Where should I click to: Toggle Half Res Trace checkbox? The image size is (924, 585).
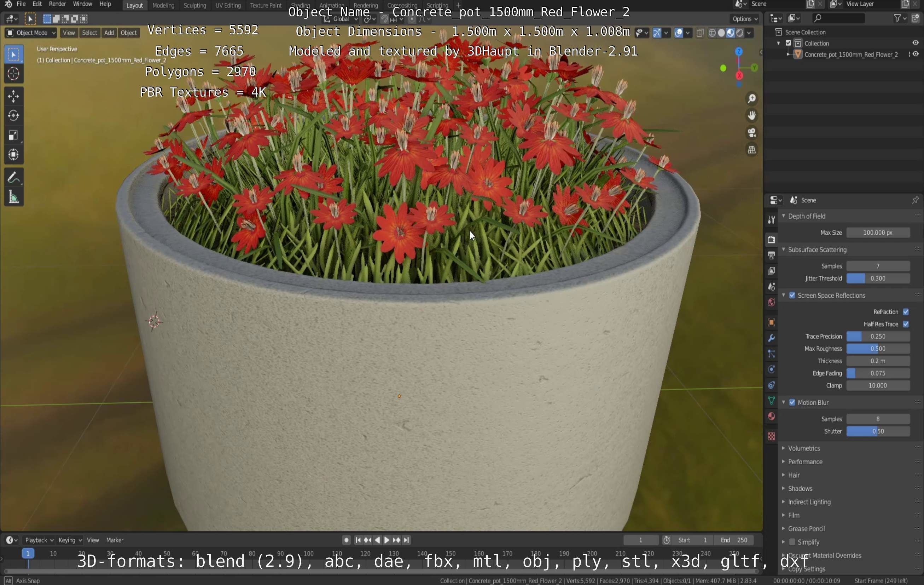[x=906, y=324]
